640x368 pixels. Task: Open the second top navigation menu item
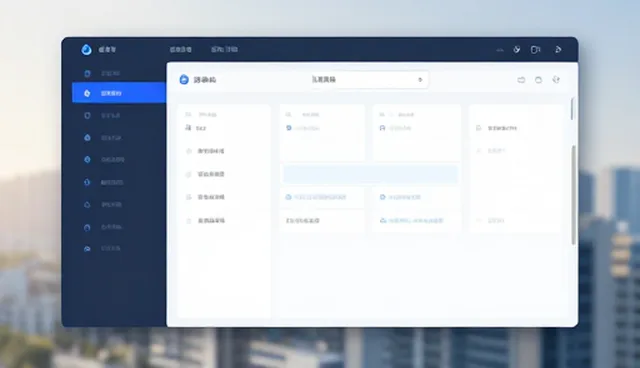[x=224, y=49]
